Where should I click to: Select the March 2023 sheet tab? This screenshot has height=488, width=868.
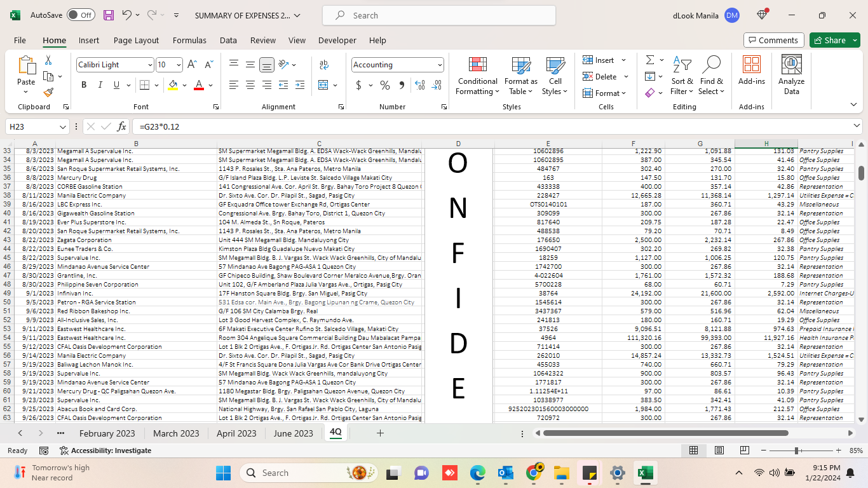click(176, 433)
